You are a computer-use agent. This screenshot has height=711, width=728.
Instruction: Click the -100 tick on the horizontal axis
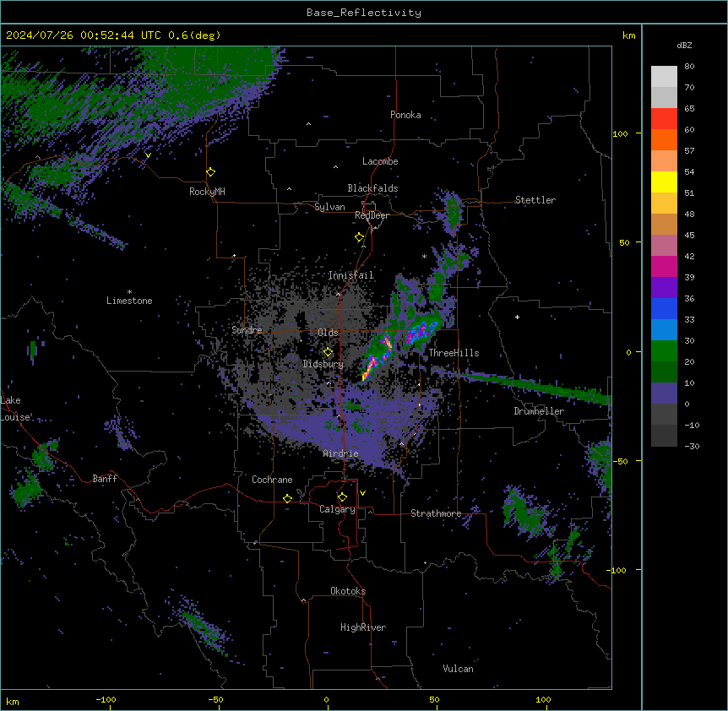[x=106, y=699]
